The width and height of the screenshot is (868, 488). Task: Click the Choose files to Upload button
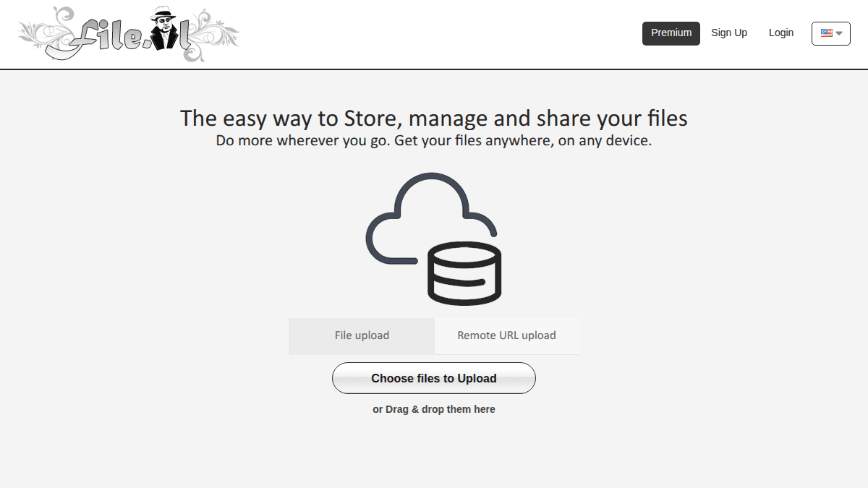(x=433, y=378)
